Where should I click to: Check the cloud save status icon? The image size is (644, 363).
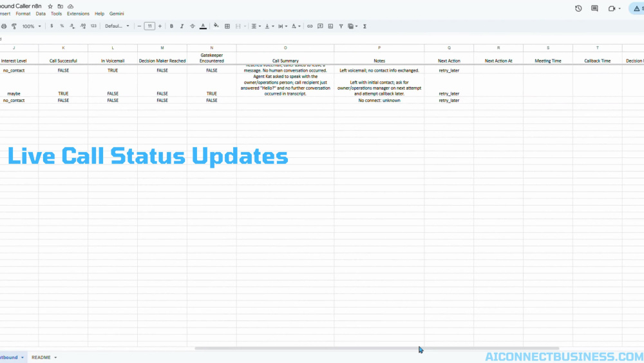(71, 6)
